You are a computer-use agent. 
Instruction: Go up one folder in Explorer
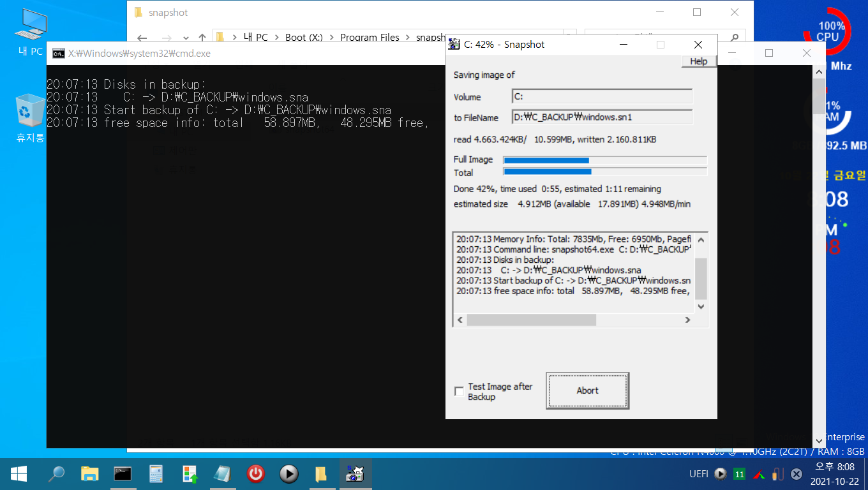[x=202, y=38]
